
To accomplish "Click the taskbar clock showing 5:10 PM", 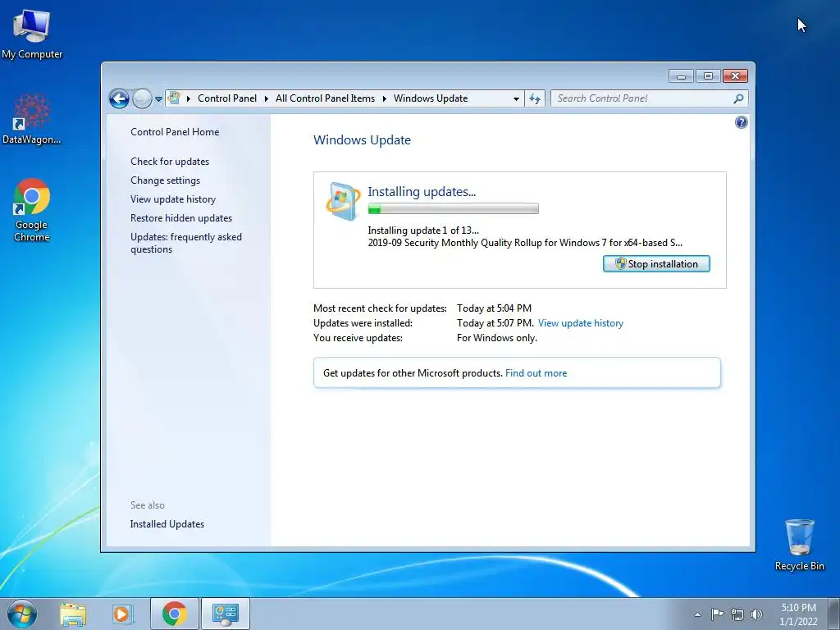I will click(798, 614).
